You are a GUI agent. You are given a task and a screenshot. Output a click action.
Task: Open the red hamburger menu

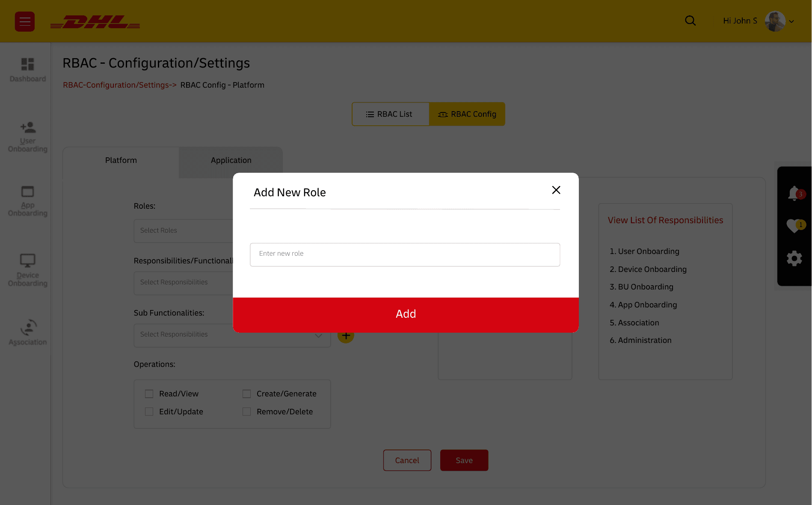pos(25,21)
